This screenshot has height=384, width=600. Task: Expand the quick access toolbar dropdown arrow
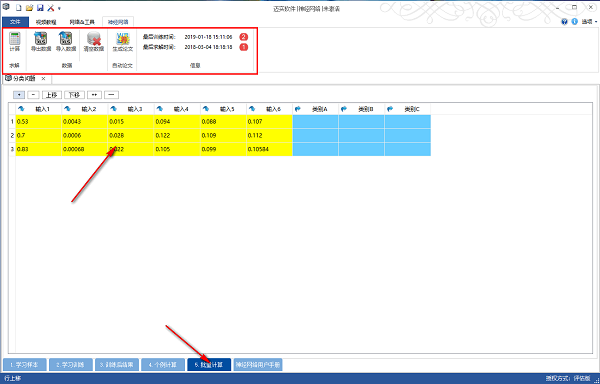tap(59, 8)
